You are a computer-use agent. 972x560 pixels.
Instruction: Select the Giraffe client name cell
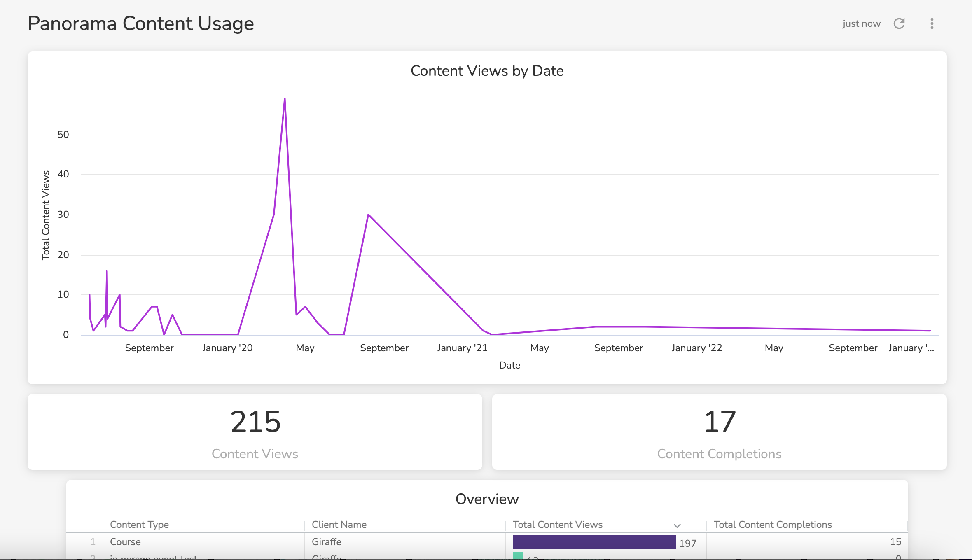326,542
